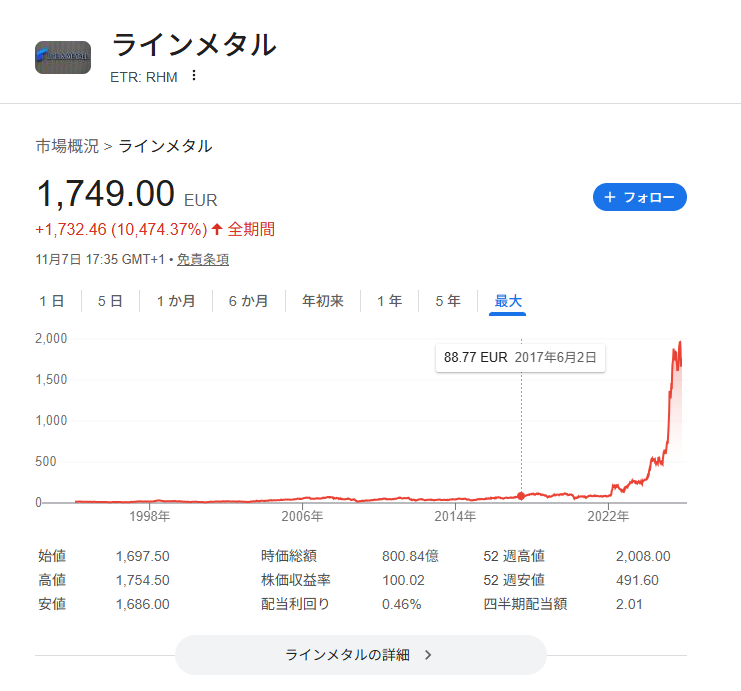The width and height of the screenshot is (741, 691).
Task: Click the Rheinmetall company logo thumbnail
Action: (63, 57)
